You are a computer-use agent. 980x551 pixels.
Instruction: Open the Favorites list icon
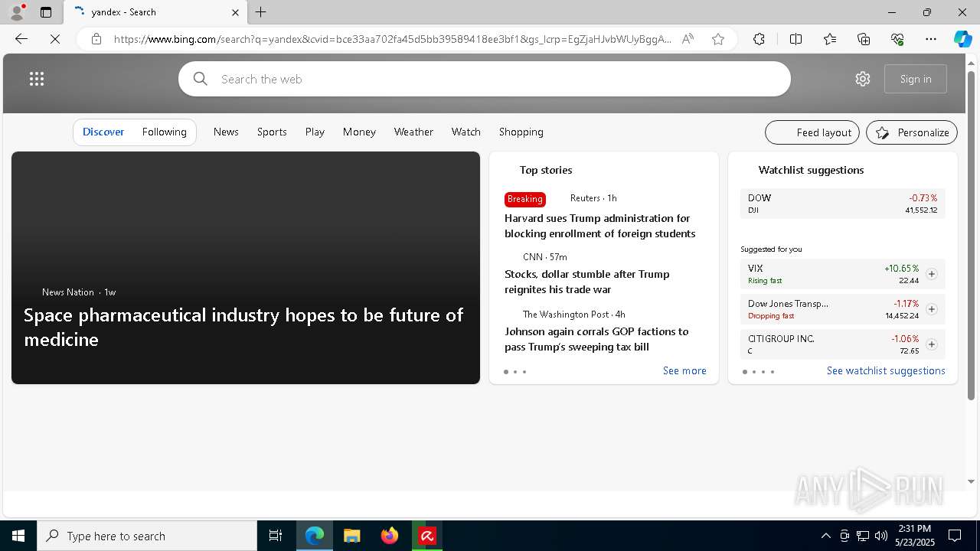pos(830,39)
